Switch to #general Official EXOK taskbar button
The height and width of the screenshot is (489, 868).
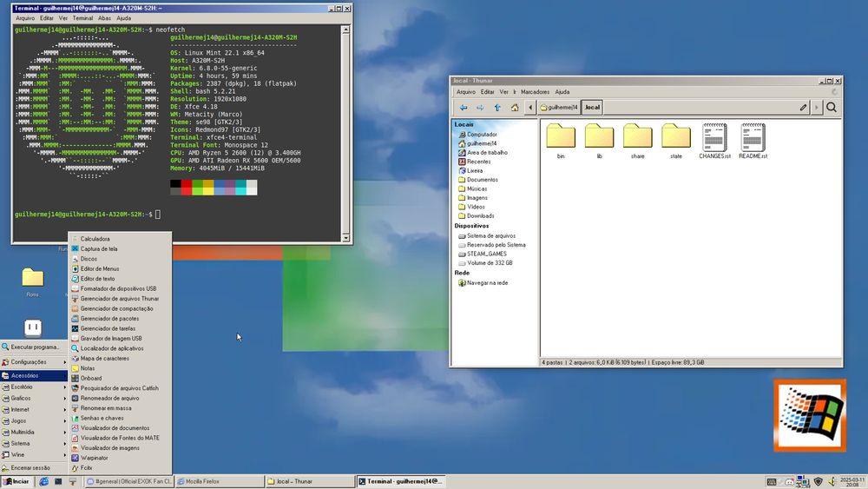(129, 481)
